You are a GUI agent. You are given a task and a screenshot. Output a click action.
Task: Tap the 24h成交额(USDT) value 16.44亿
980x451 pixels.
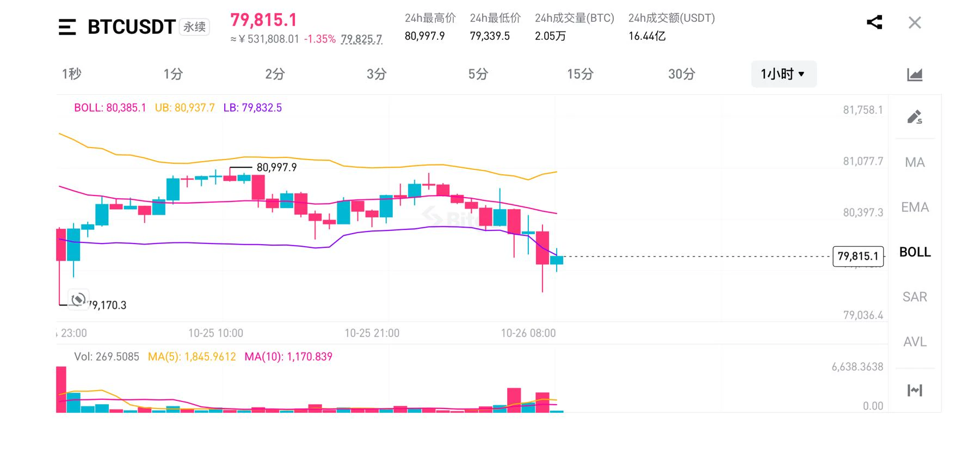click(647, 36)
